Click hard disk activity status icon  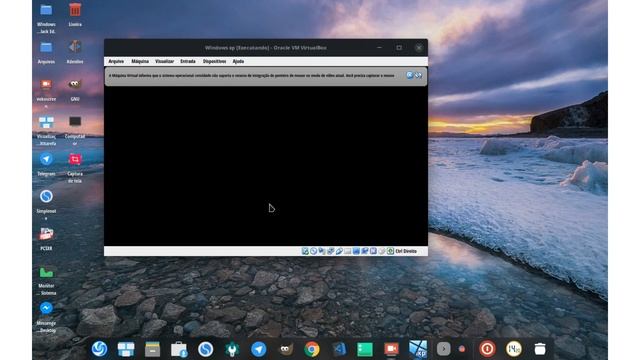tap(305, 251)
